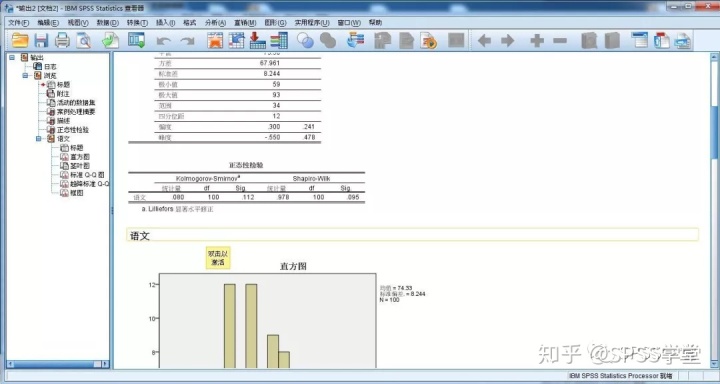Screen dimensions: 720x384
Task: Open print preview with magnifier page icon
Action: pos(84,41)
